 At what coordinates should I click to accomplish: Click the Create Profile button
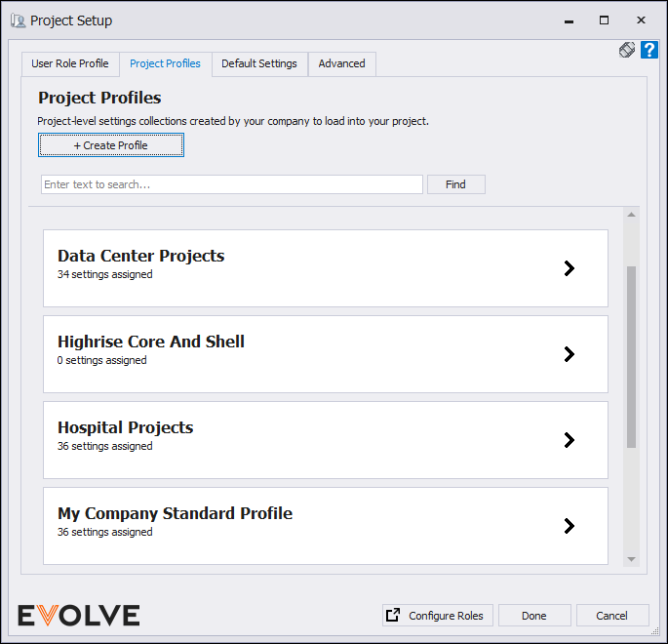click(111, 145)
